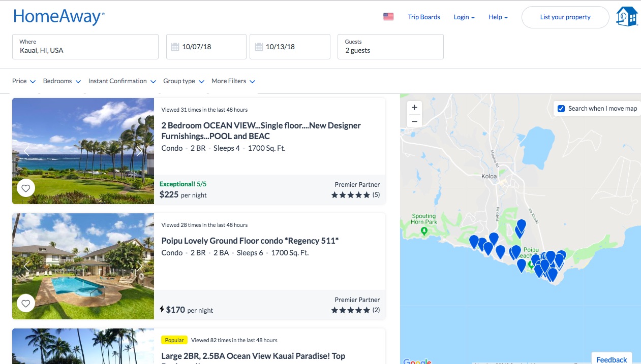Zoom in on the map
The image size is (641, 364).
[x=414, y=108]
